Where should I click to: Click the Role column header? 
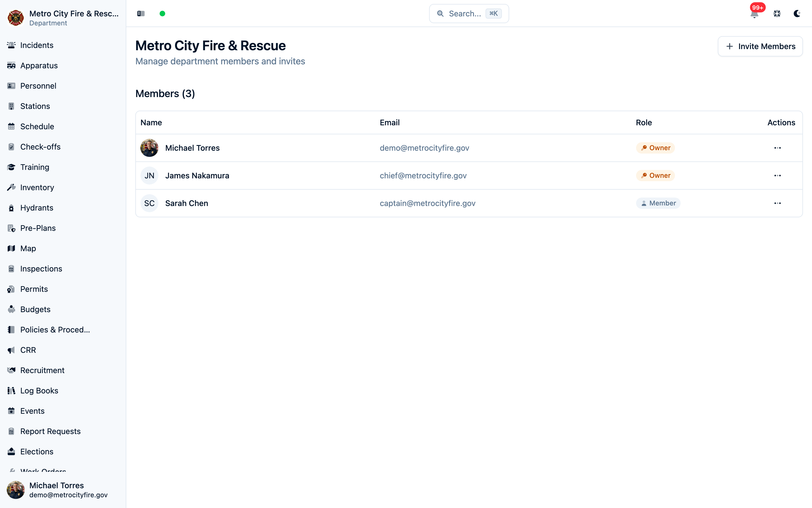[x=644, y=123]
